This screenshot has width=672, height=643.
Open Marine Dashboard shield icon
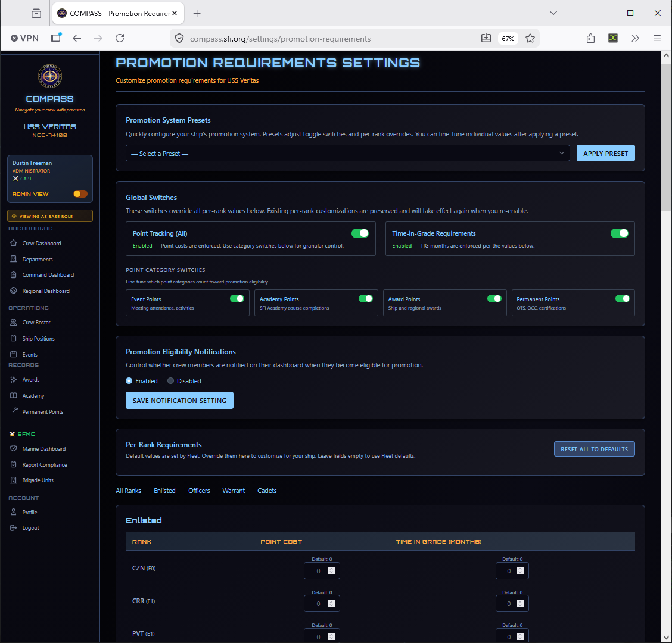point(14,448)
